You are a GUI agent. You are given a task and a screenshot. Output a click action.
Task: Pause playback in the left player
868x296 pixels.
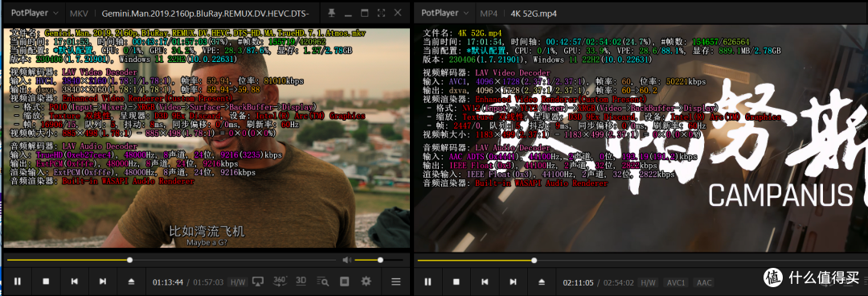(17, 282)
